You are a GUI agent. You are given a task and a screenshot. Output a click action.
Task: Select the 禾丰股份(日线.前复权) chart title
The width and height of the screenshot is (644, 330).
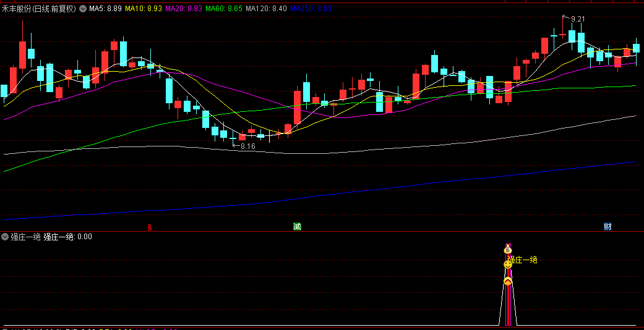click(x=38, y=9)
